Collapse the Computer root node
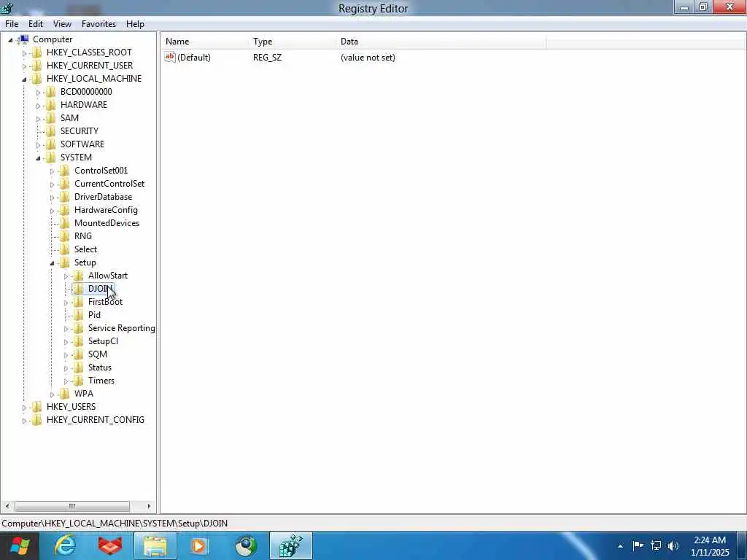The image size is (747, 560). click(x=10, y=40)
